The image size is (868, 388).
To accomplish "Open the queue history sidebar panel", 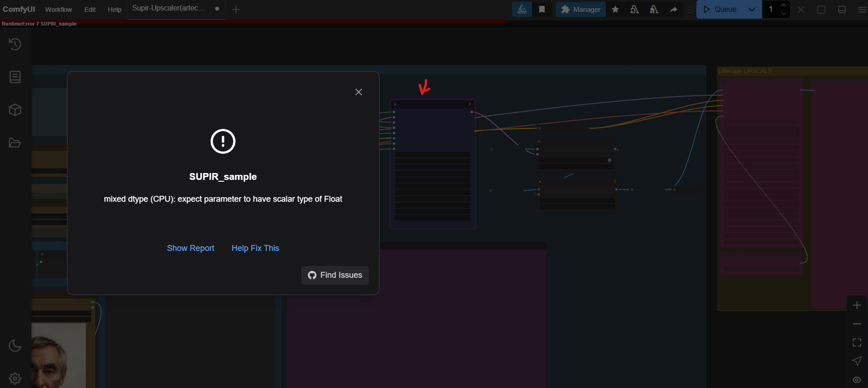I will [15, 44].
